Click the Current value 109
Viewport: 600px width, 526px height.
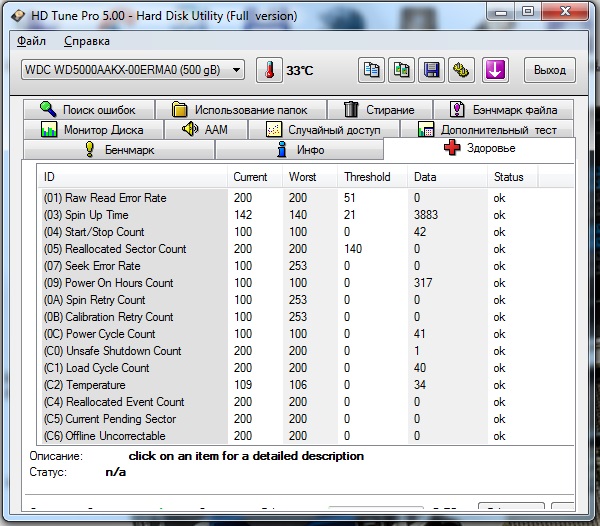[x=243, y=385]
